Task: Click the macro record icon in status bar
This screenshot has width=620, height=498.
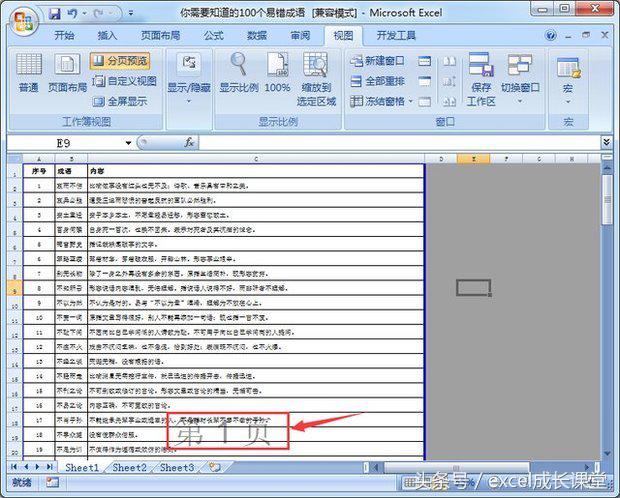Action: tap(52, 482)
